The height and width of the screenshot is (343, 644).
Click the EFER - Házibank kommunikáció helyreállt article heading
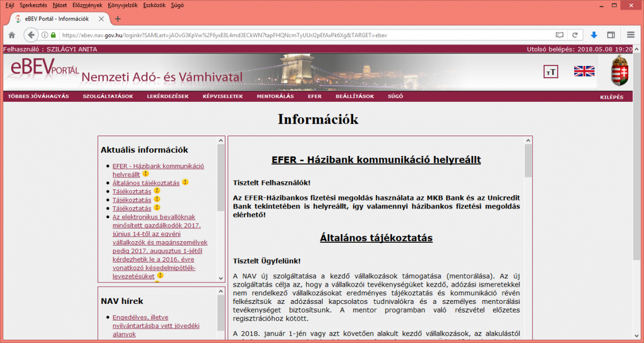[x=376, y=160]
